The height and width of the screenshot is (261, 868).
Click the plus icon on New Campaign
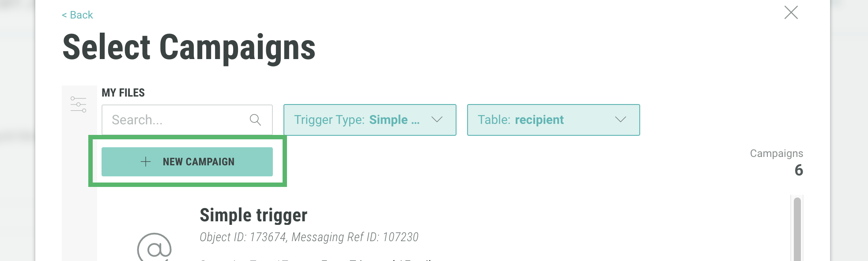coord(146,162)
